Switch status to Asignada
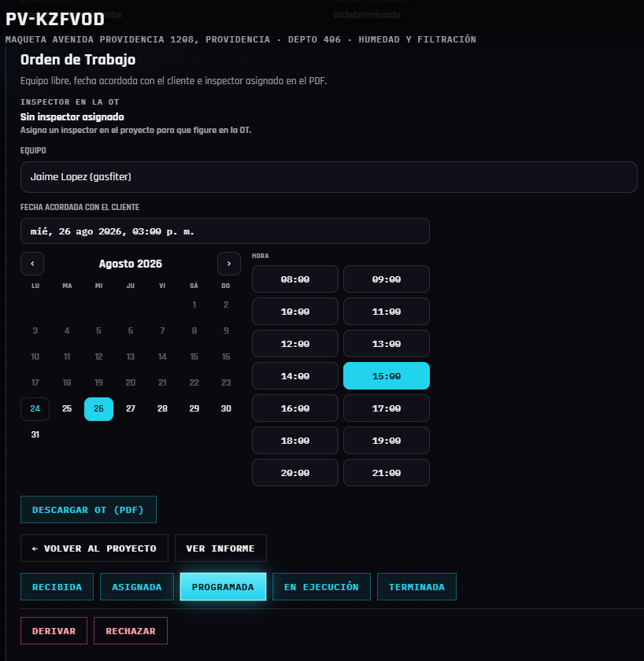 coord(137,587)
